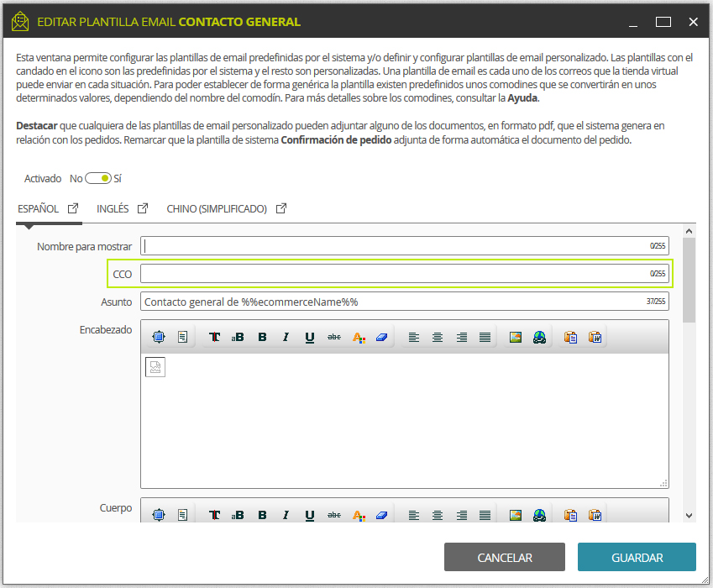Click scrollbar down arrow in form panel
The height and width of the screenshot is (588, 713).
pyautogui.click(x=689, y=516)
